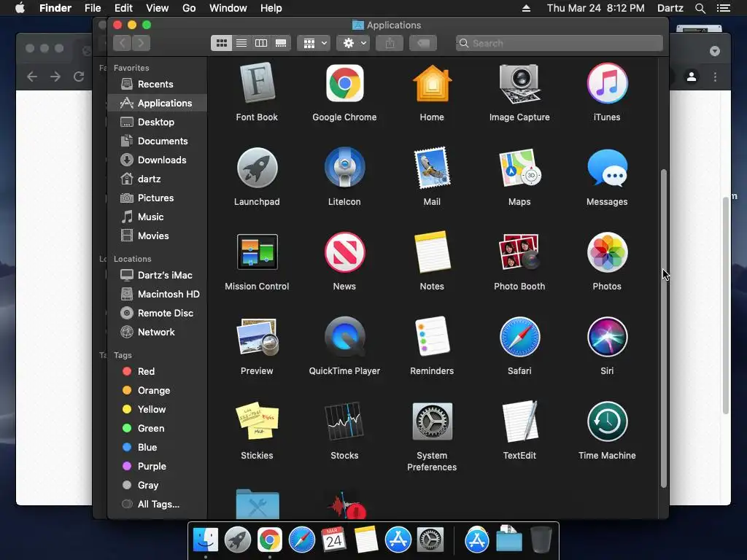The width and height of the screenshot is (747, 560).
Task: Click the Share toolbar button
Action: point(390,43)
